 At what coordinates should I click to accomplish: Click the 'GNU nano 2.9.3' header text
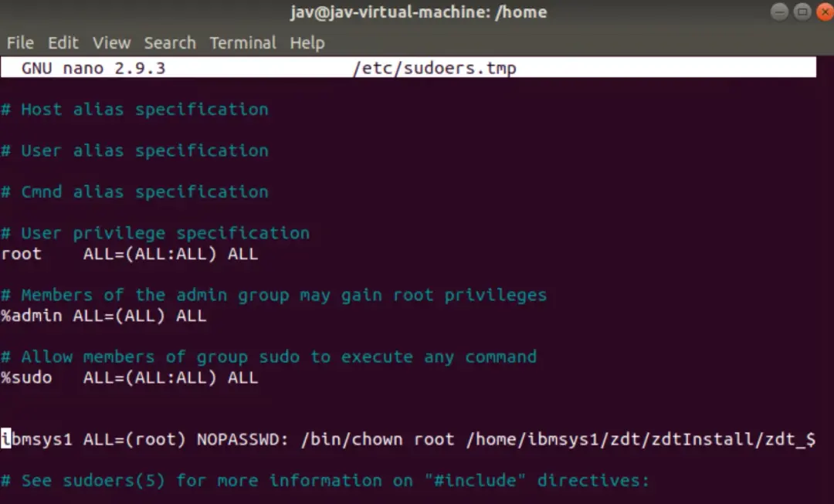click(x=93, y=68)
